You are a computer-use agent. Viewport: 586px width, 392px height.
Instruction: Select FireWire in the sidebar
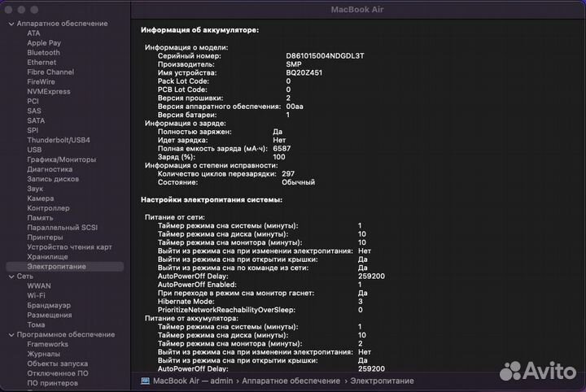(41, 82)
